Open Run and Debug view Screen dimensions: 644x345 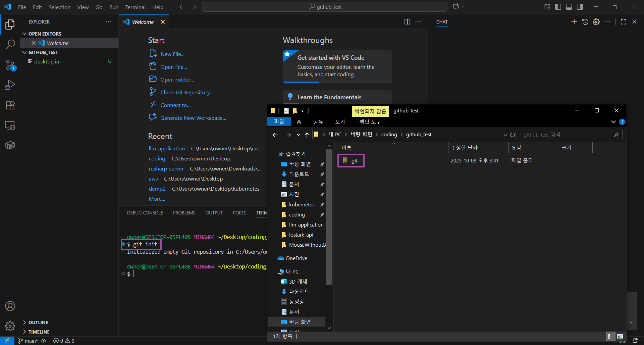coord(10,85)
